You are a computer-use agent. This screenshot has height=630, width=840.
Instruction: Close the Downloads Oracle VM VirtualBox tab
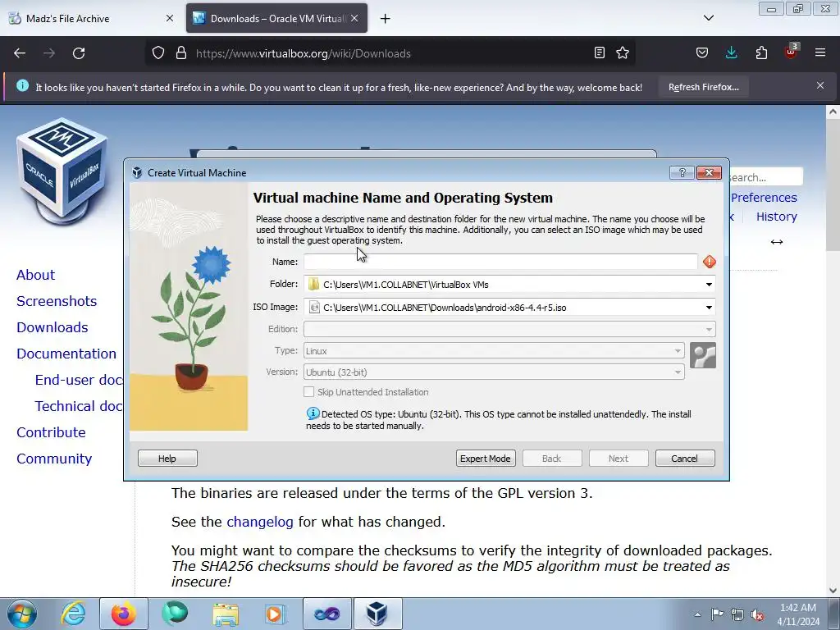coord(354,18)
